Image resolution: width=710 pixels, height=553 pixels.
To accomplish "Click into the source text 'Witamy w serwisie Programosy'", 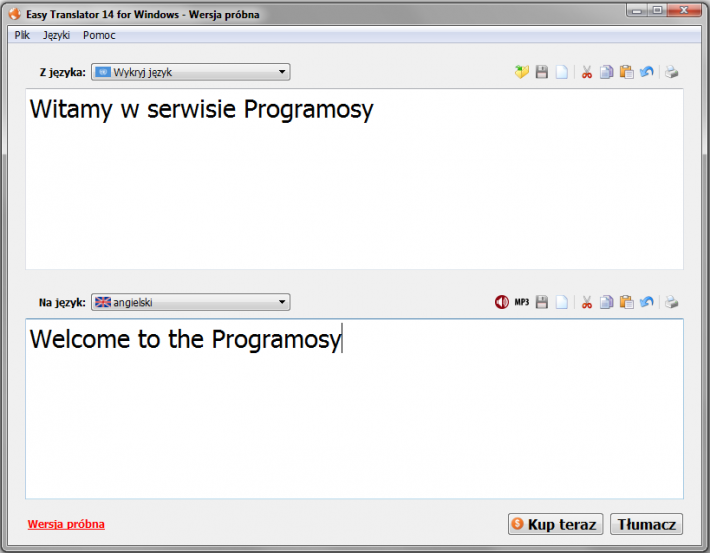I will coord(201,110).
